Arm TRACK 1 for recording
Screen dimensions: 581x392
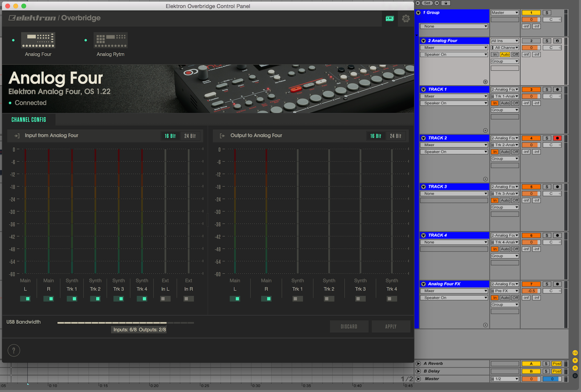558,89
